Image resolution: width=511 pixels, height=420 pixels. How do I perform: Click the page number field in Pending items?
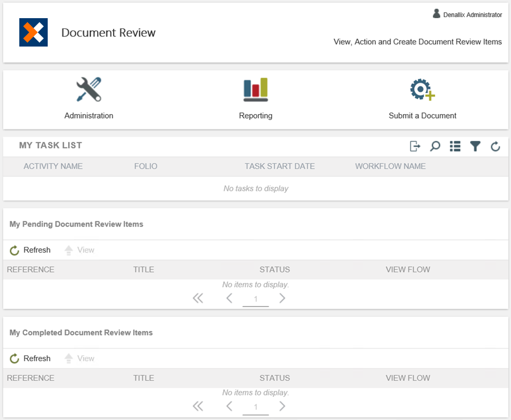[x=256, y=299]
